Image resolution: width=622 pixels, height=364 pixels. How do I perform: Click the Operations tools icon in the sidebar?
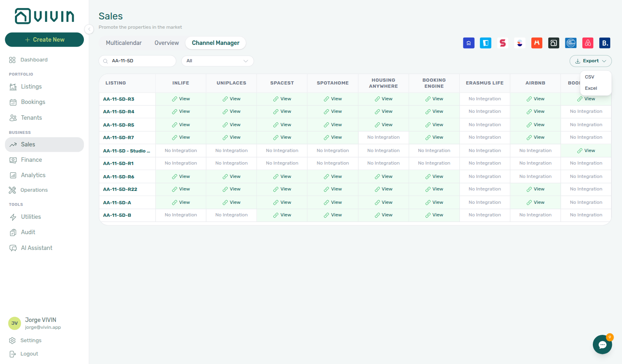13,190
